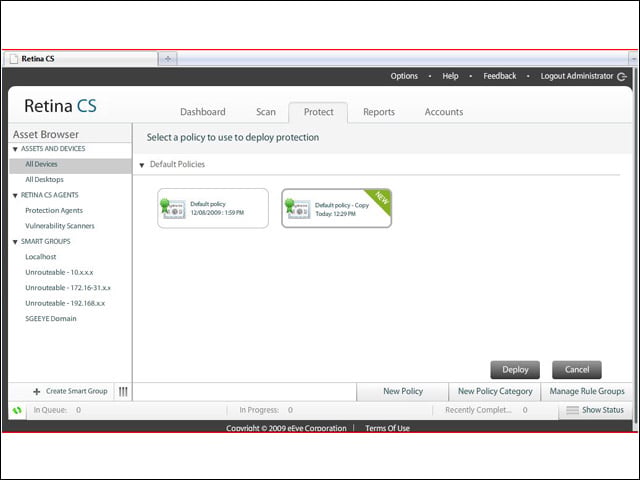Image resolution: width=640 pixels, height=480 pixels.
Task: Click the New Policy button
Action: pyautogui.click(x=402, y=391)
